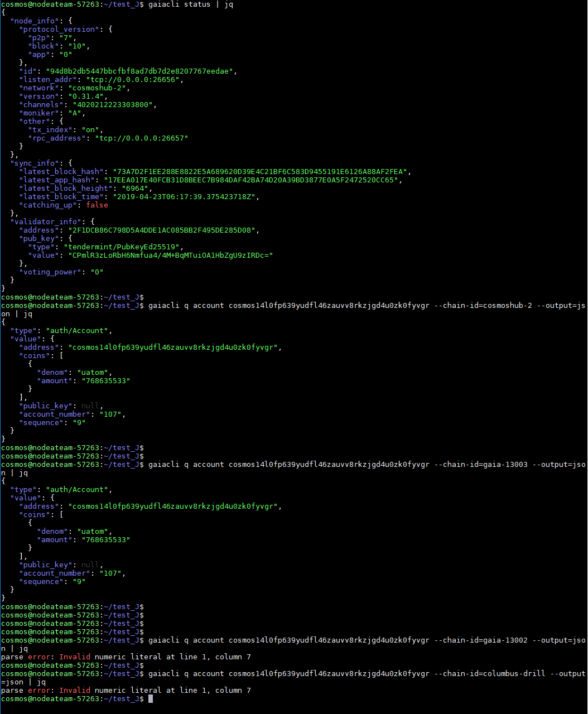This screenshot has height=714, width=588.
Task: Click the voting_power value "0"
Action: click(x=98, y=272)
